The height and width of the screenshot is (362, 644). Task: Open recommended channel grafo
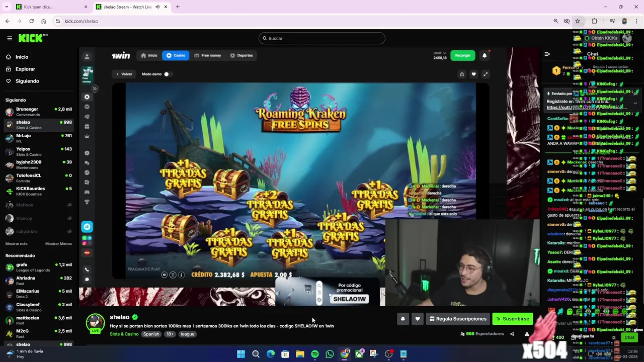39,267
